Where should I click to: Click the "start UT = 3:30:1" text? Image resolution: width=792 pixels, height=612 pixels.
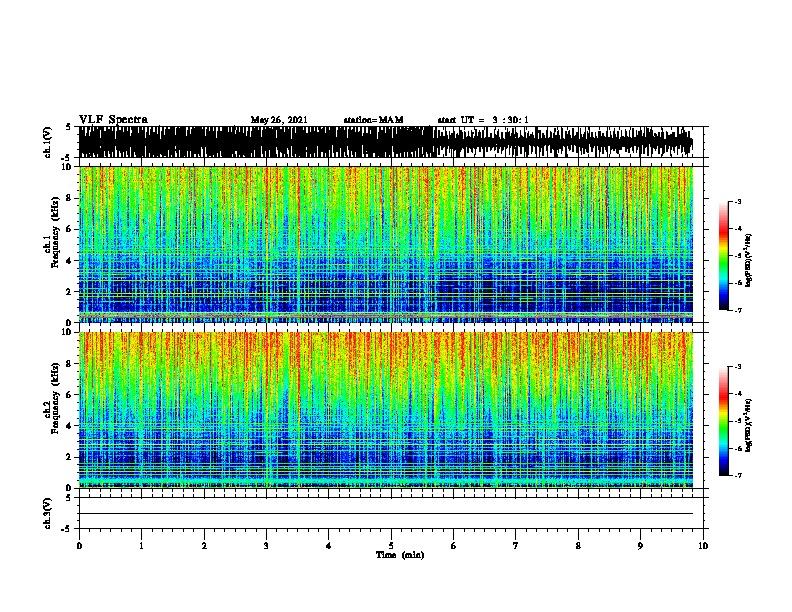(483, 120)
